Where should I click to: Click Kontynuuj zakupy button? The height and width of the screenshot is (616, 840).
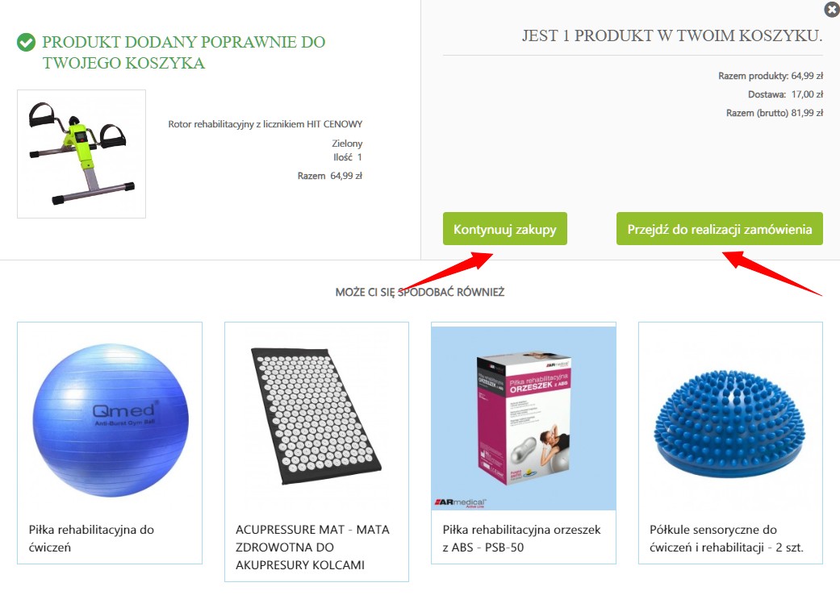click(x=504, y=229)
